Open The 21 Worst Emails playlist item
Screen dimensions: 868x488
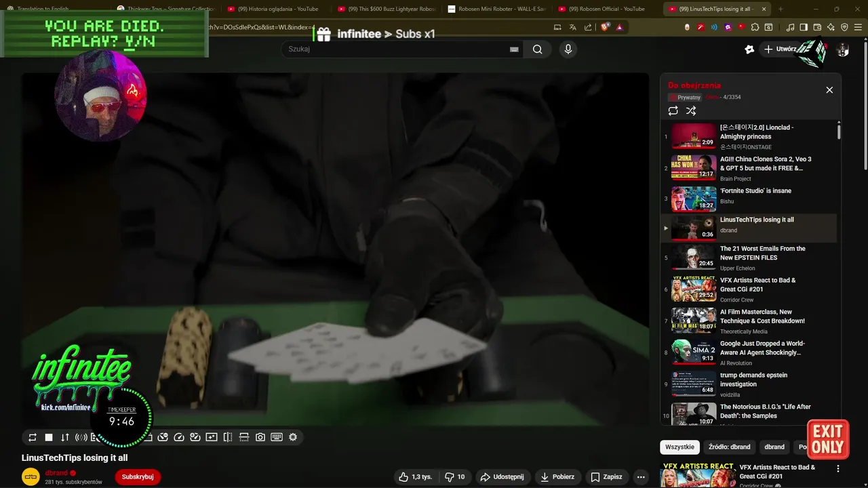[x=749, y=258]
